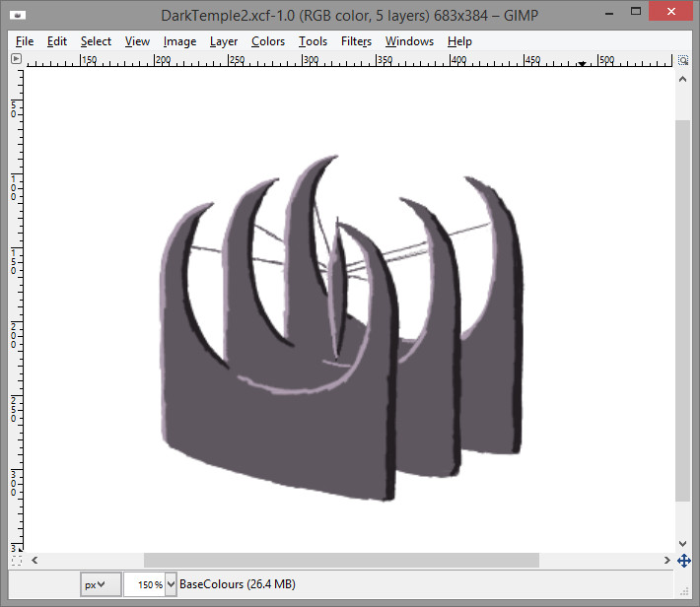
Task: Open the File menu
Action: 24,41
